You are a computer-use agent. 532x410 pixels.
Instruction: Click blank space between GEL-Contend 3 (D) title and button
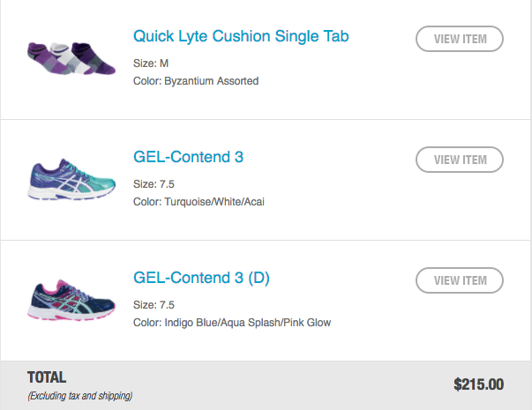(344, 280)
